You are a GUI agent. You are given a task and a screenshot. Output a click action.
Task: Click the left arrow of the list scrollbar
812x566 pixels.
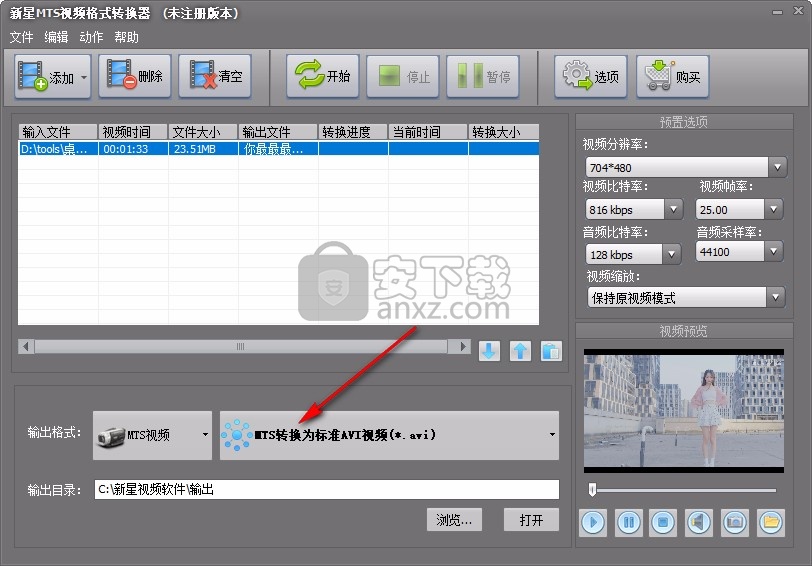pyautogui.click(x=26, y=346)
